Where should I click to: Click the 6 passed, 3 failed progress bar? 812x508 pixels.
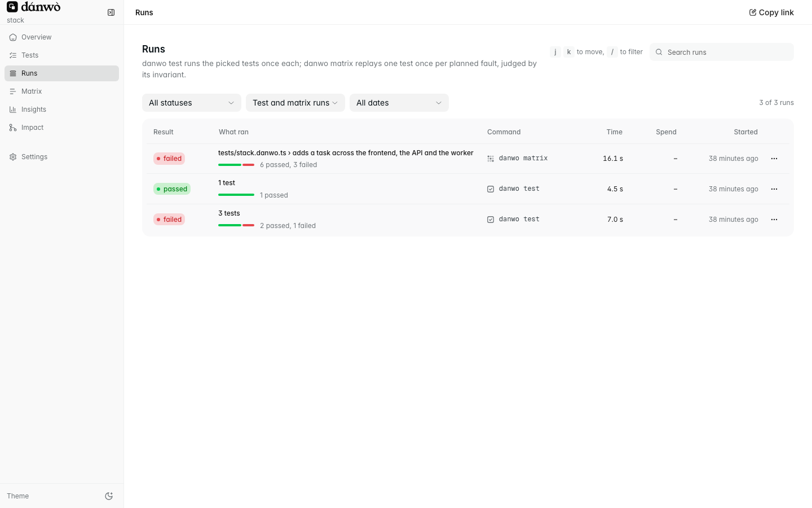click(x=236, y=165)
